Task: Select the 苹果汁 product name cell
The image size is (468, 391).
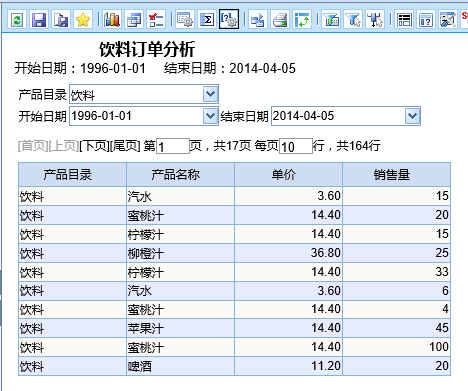Action: tap(180, 328)
